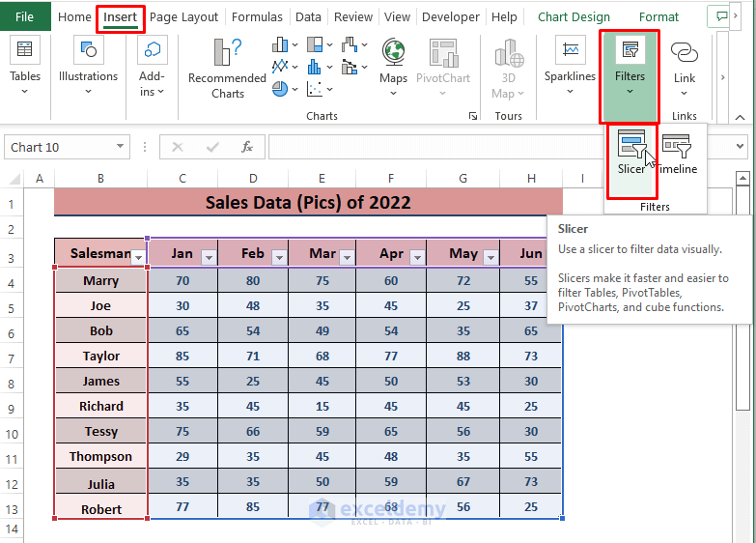This screenshot has width=756, height=543.
Task: Open the Salesman column filter dropdown
Action: tap(138, 257)
